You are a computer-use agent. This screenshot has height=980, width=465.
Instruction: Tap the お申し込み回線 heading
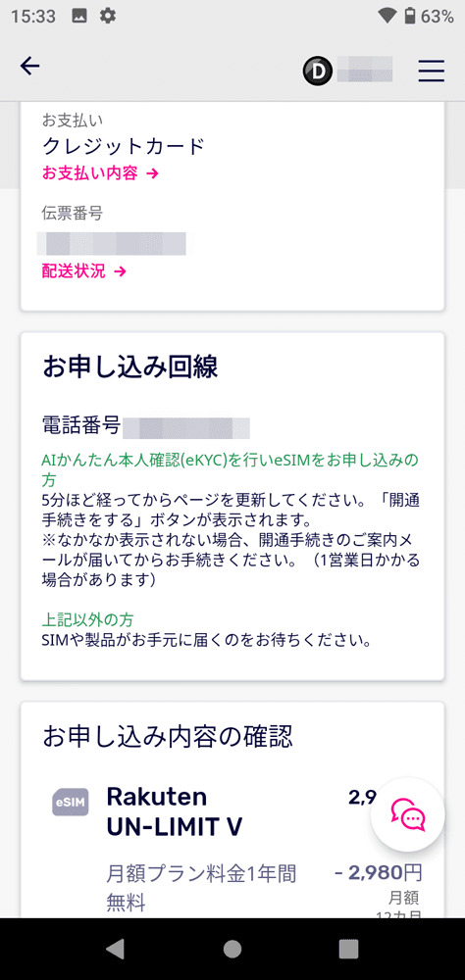[130, 367]
